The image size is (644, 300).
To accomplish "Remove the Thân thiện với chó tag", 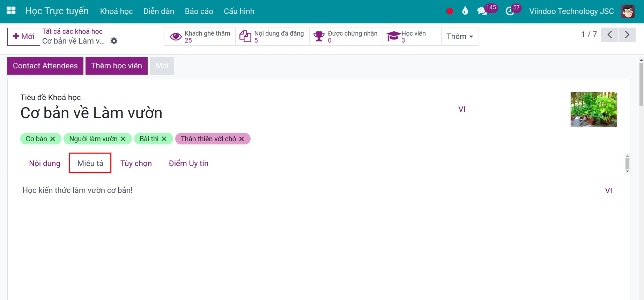I will click(242, 139).
